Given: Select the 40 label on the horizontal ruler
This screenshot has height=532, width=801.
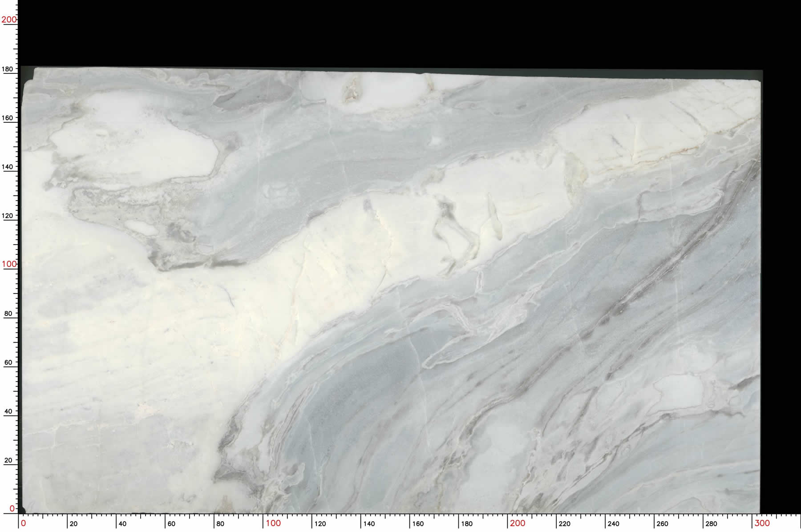Looking at the screenshot, I should pyautogui.click(x=122, y=524).
